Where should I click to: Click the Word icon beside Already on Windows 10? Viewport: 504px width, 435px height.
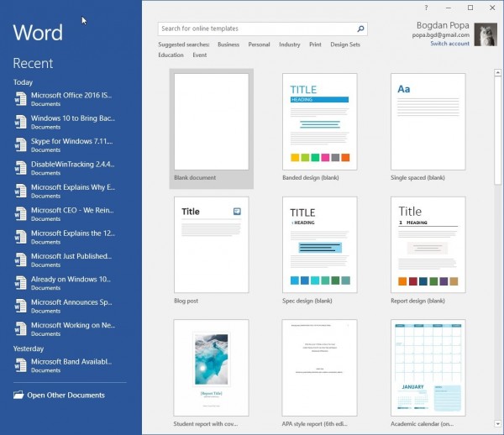point(20,283)
